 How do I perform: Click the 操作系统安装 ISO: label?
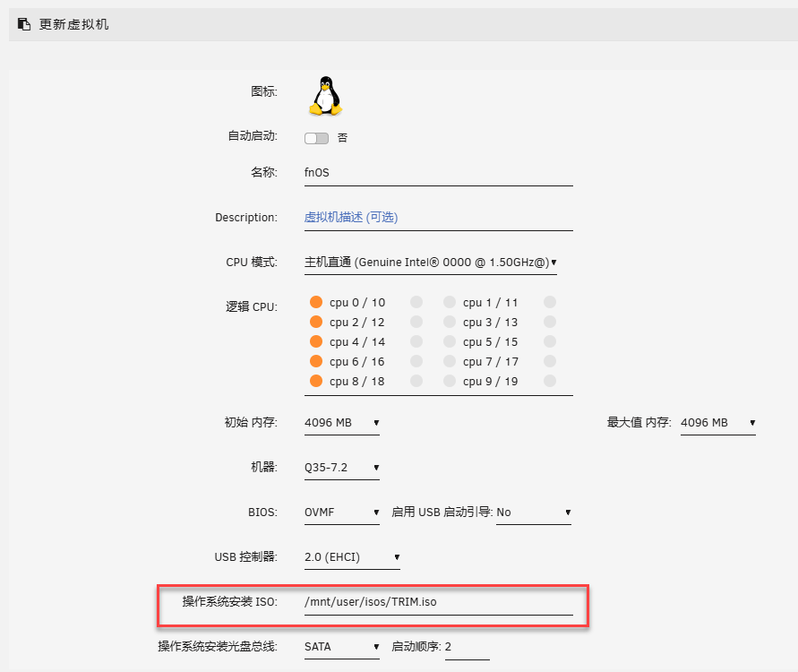tap(230, 602)
